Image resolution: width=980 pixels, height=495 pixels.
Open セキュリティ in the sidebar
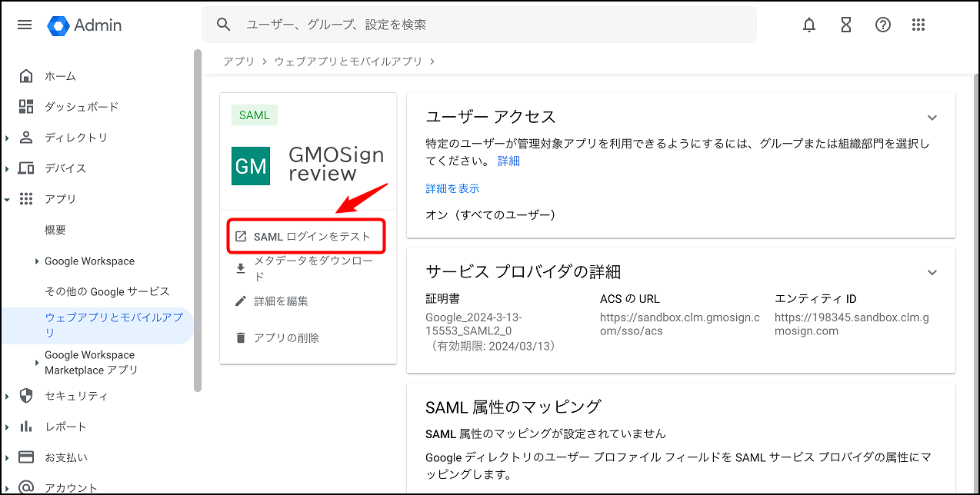tap(75, 396)
